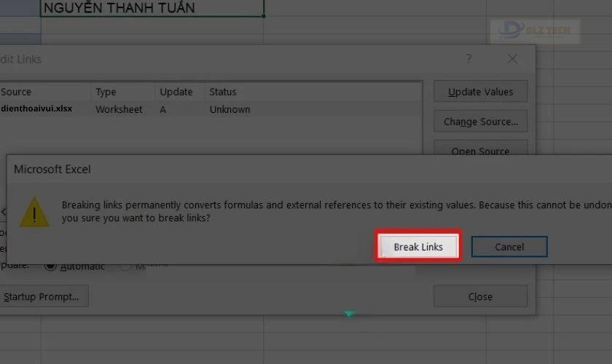Click the Update column header
The width and height of the screenshot is (612, 364).
[x=179, y=92]
